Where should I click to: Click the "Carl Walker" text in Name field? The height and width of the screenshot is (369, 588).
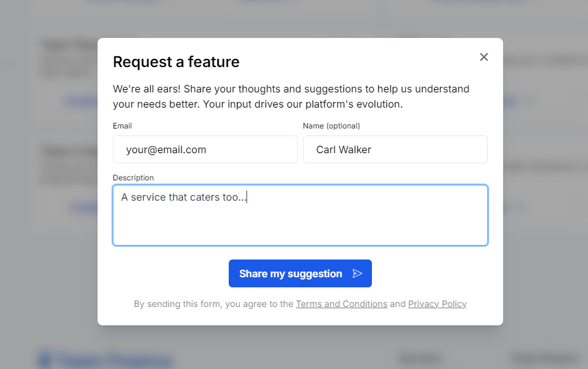coord(343,150)
